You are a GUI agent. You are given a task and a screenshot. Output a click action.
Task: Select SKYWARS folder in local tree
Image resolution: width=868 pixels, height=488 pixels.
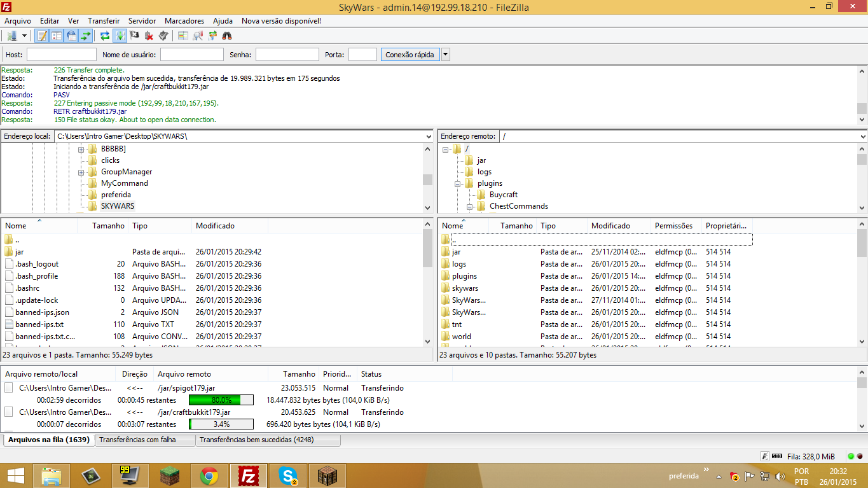117,206
